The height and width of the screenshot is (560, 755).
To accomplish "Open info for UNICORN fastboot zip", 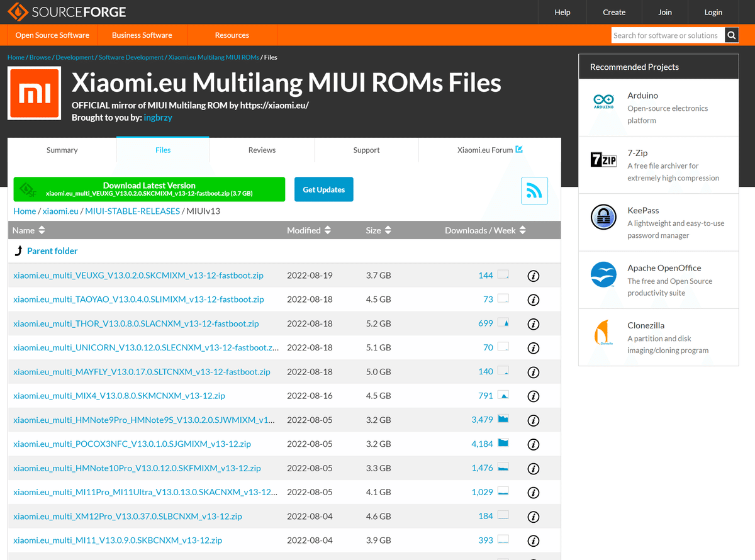I will (x=534, y=348).
